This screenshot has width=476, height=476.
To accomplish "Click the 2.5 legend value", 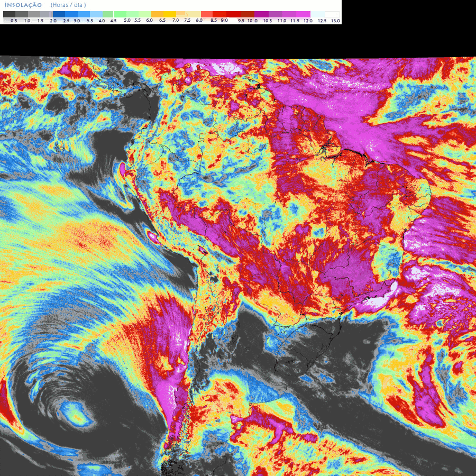I will 66,21.
